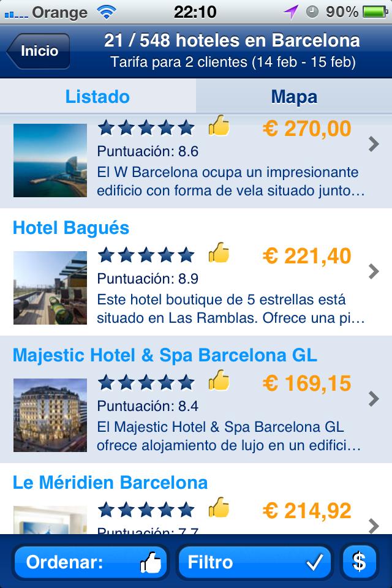Tap the Wi-Fi icon in status bar
The width and height of the screenshot is (392, 588).
[108, 12]
